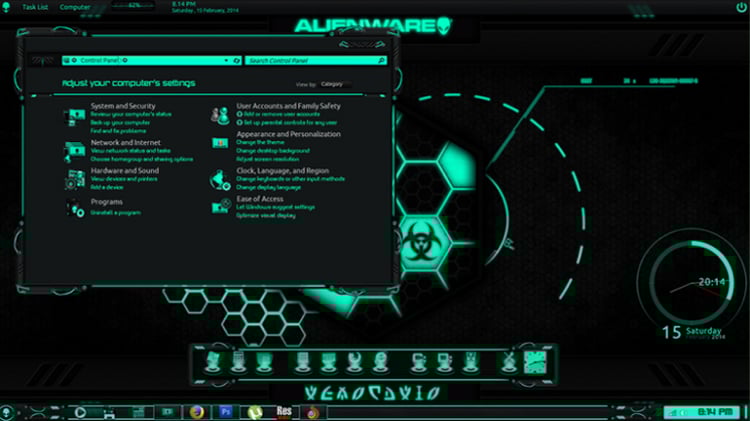Screen dimensions: 750x421
Task: Click the media player icon on taskbar
Action: point(80,412)
